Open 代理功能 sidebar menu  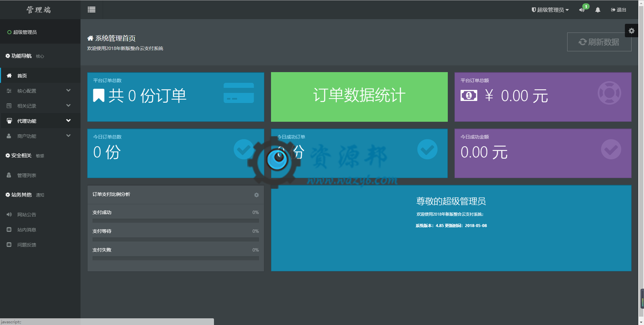pos(40,121)
